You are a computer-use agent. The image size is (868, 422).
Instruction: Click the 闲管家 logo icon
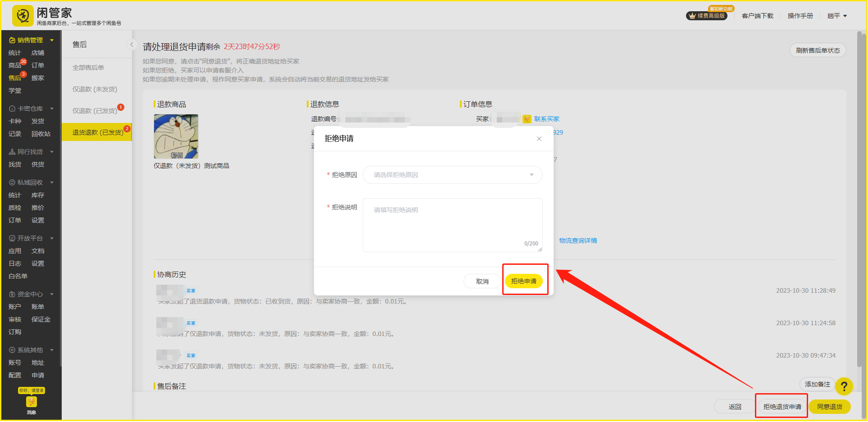pos(23,16)
